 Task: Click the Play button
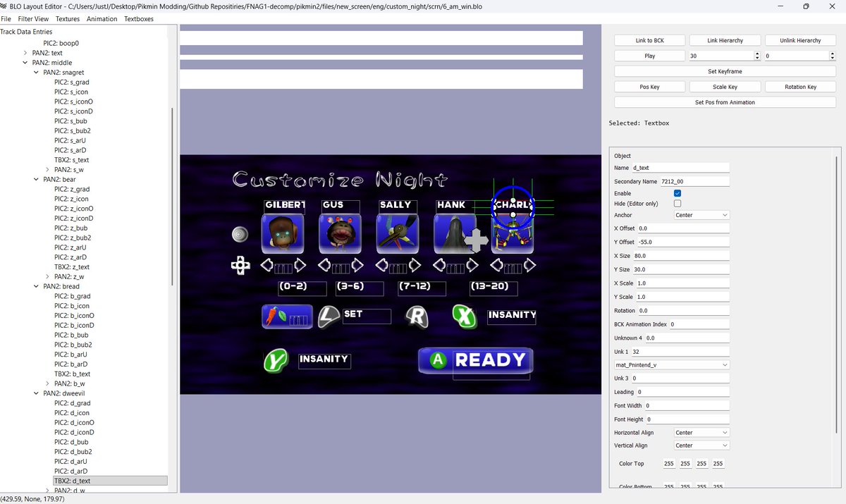650,56
